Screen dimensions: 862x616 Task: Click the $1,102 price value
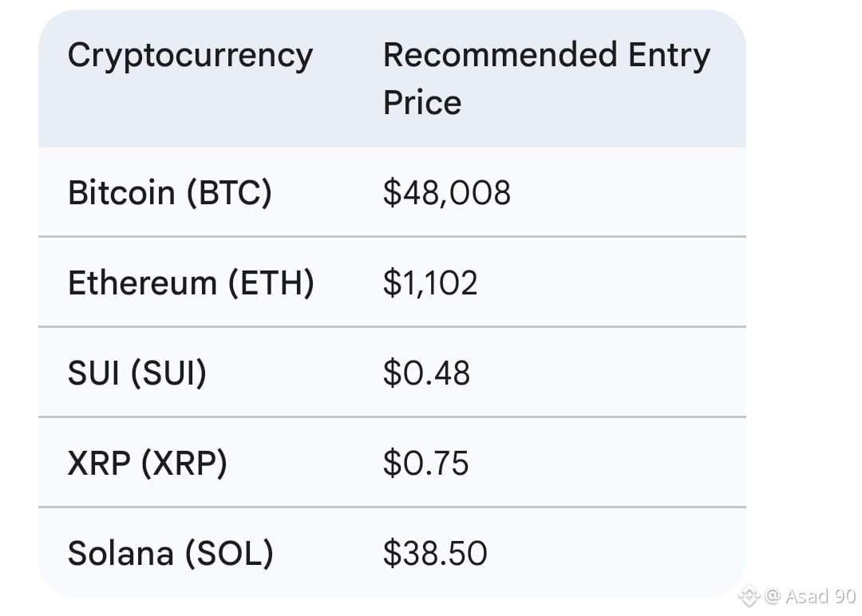click(x=430, y=283)
